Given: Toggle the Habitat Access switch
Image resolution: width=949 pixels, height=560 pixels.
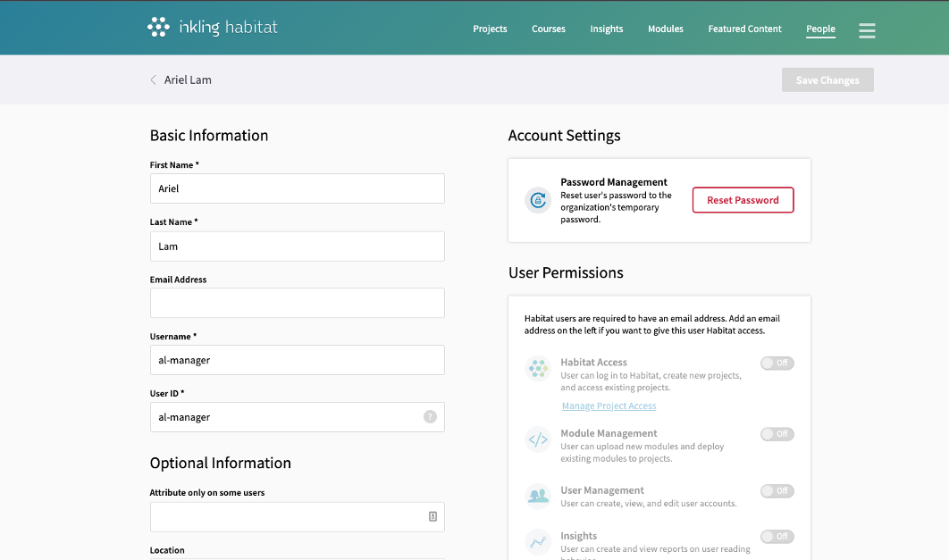Looking at the screenshot, I should pyautogui.click(x=777, y=364).
